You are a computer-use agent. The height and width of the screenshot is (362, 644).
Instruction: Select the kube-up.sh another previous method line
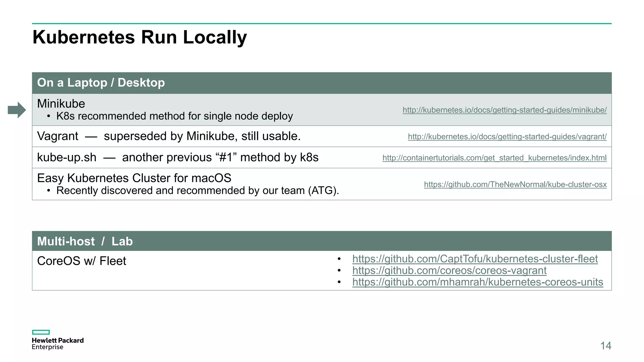178,157
